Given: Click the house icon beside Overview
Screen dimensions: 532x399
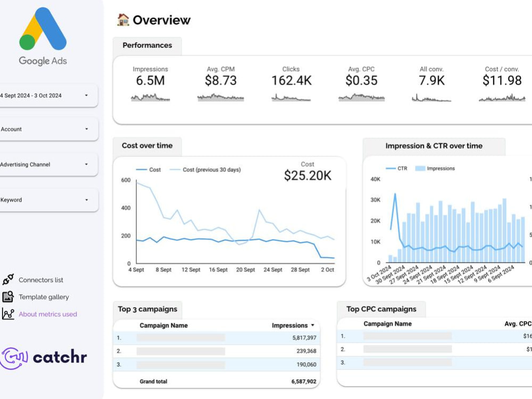Looking at the screenshot, I should tap(123, 20).
